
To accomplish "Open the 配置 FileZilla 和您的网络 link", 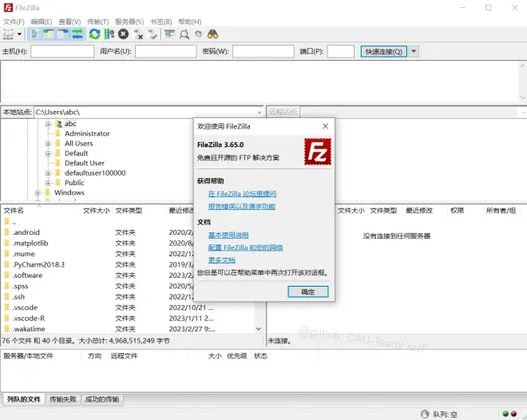I will click(x=245, y=248).
